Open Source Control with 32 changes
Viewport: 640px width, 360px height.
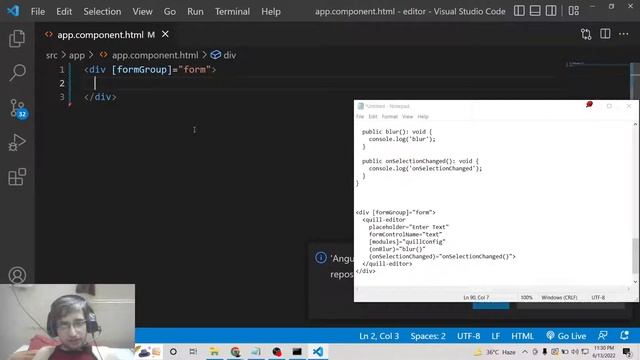coord(17,108)
